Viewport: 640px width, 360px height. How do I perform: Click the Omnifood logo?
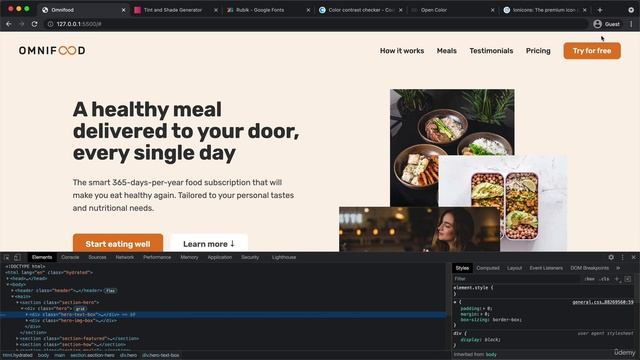click(x=52, y=51)
